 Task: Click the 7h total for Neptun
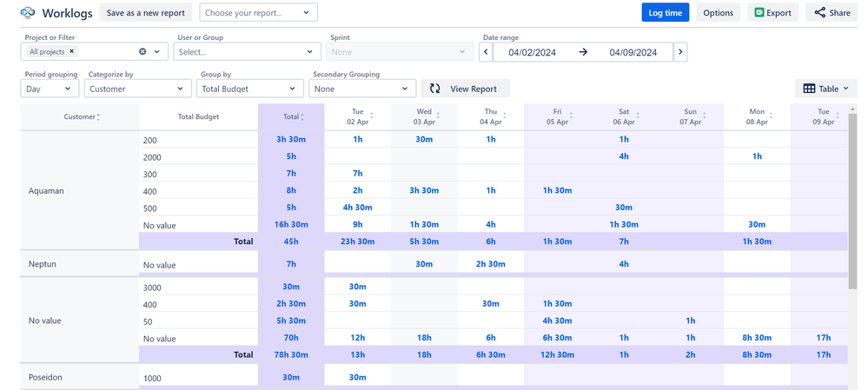tap(291, 264)
